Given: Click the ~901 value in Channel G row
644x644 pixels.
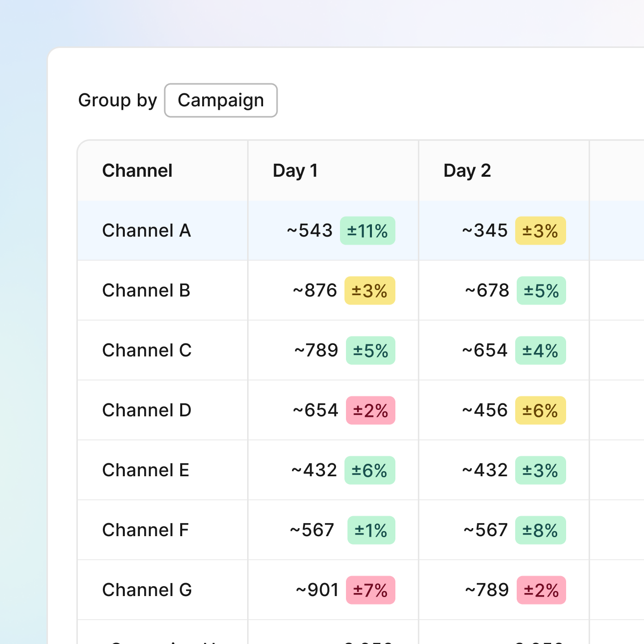Looking at the screenshot, I should [x=317, y=590].
